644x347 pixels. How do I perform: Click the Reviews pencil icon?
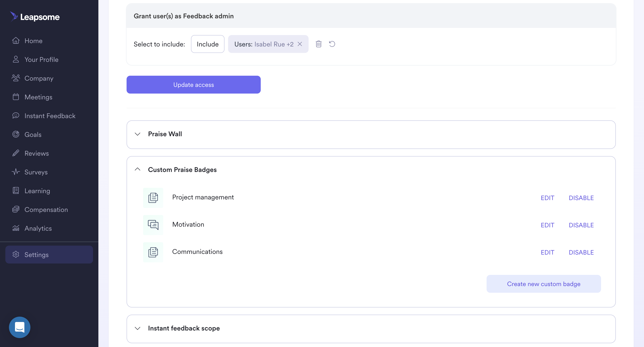16,153
